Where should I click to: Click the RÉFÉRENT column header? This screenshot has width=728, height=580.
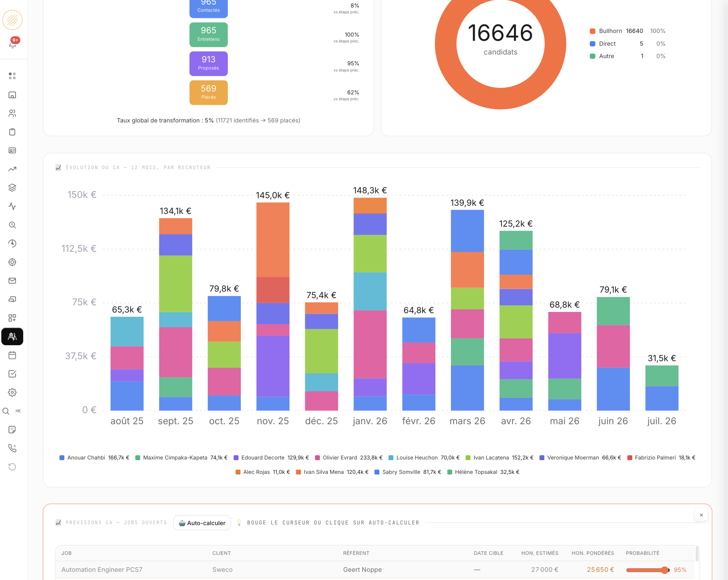pyautogui.click(x=356, y=553)
